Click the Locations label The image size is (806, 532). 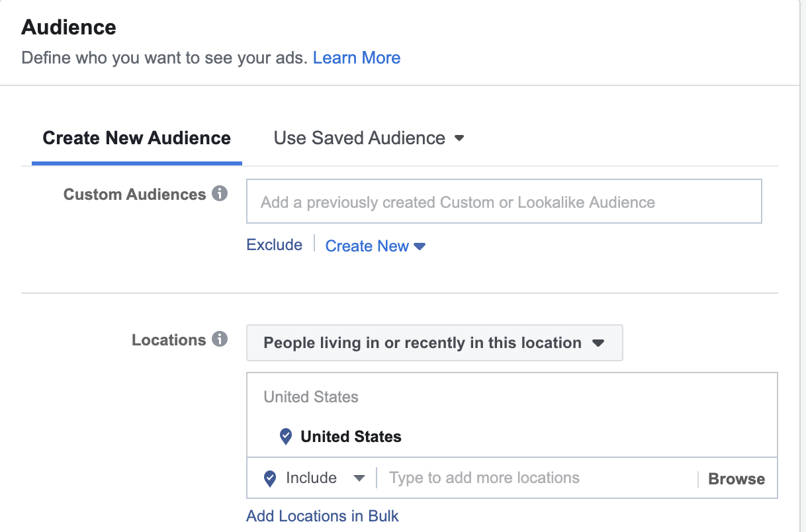(169, 340)
